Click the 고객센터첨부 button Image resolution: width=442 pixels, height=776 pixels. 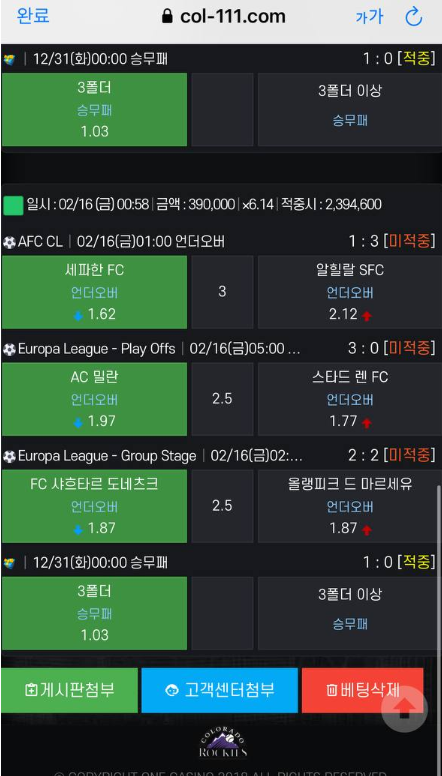[x=219, y=690]
